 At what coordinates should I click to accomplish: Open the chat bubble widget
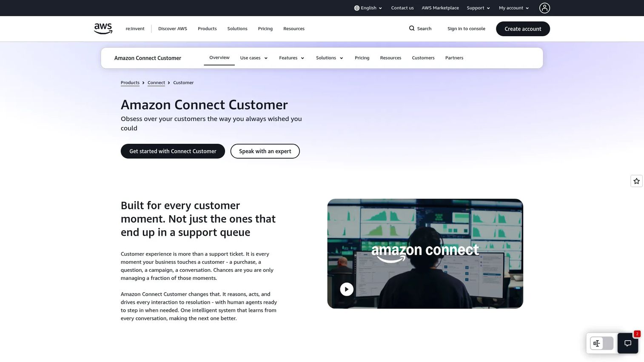tap(628, 343)
